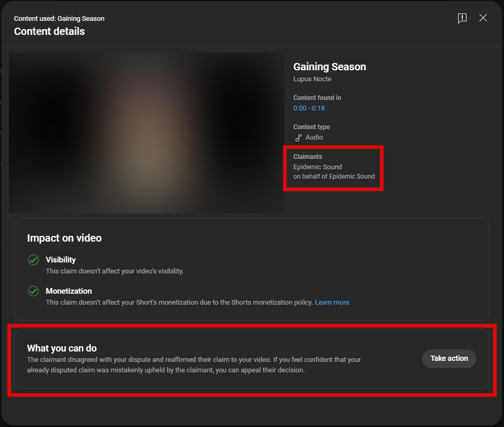Click the Take action button
The height and width of the screenshot is (427, 504).
[449, 359]
